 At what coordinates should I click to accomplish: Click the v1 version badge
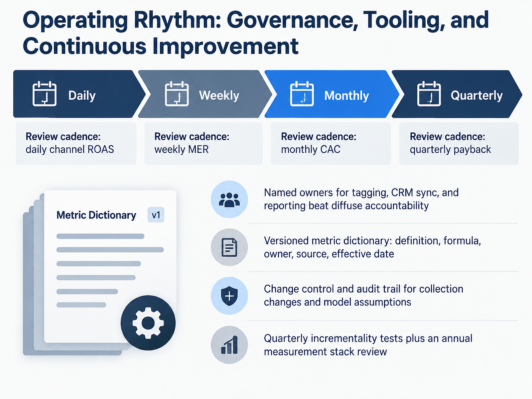(x=156, y=215)
